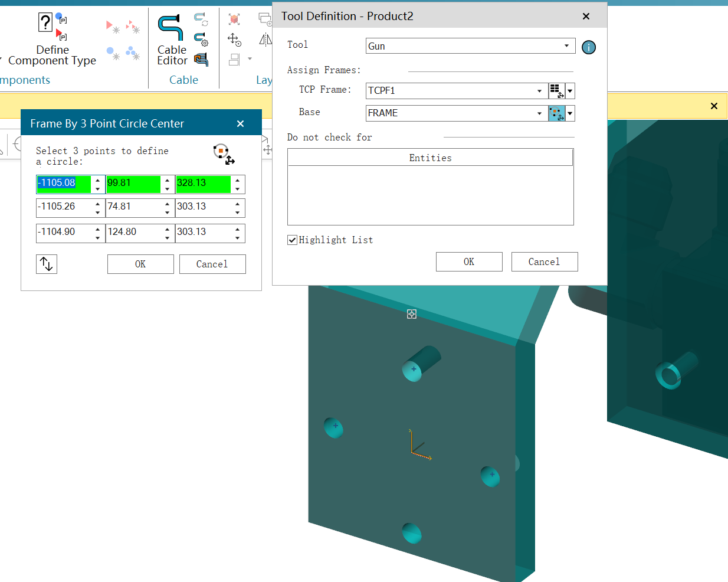Increase the -1105.08 value with spinner
Image resolution: width=728 pixels, height=582 pixels.
click(x=98, y=180)
